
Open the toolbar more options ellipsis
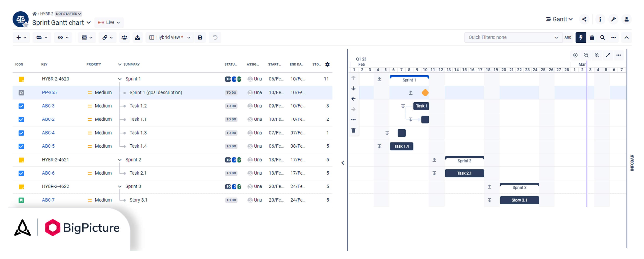click(x=613, y=37)
